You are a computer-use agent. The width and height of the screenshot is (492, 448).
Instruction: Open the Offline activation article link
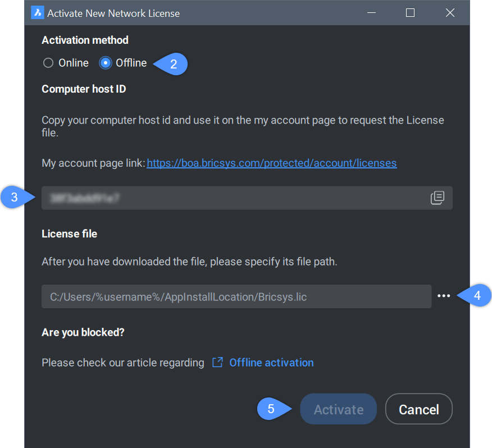271,363
